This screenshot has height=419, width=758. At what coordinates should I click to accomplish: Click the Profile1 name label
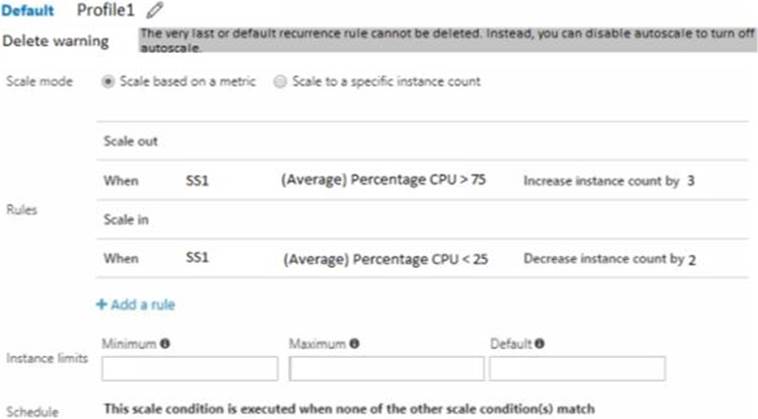click(107, 11)
